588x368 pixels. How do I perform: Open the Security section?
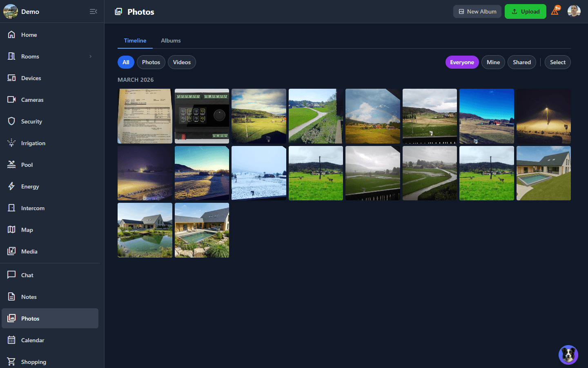click(31, 121)
